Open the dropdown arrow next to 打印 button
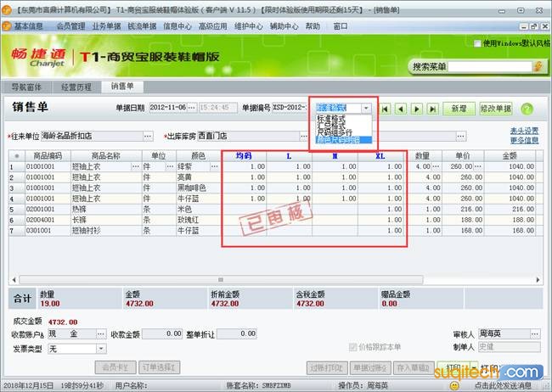Viewport: 552px width, 392px height. pos(474,367)
